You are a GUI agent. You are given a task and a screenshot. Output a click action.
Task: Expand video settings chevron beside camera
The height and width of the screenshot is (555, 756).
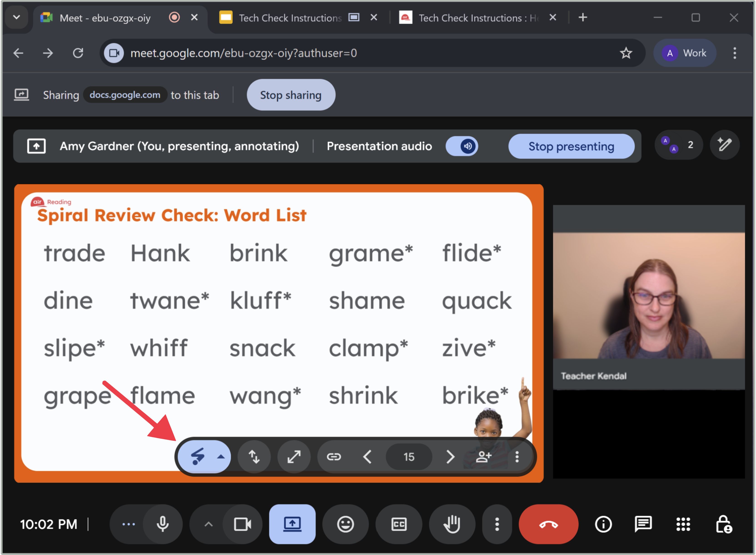click(x=208, y=524)
